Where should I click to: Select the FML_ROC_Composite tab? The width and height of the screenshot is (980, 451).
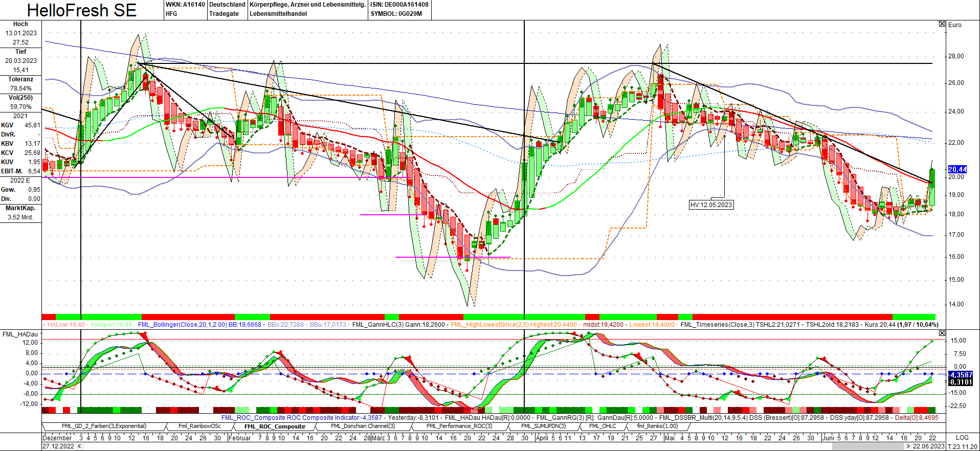click(x=275, y=426)
